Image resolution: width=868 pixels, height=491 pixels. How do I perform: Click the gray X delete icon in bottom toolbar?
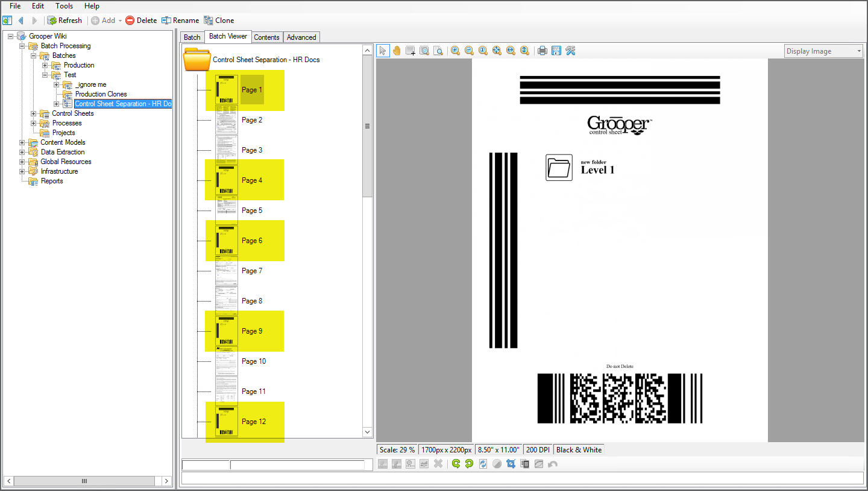438,464
